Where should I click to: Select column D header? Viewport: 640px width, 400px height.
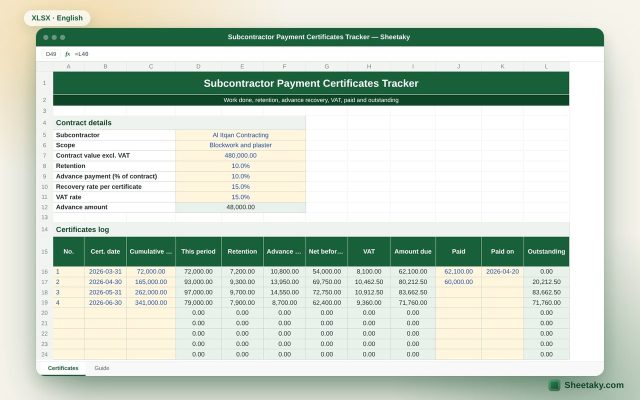pyautogui.click(x=198, y=67)
